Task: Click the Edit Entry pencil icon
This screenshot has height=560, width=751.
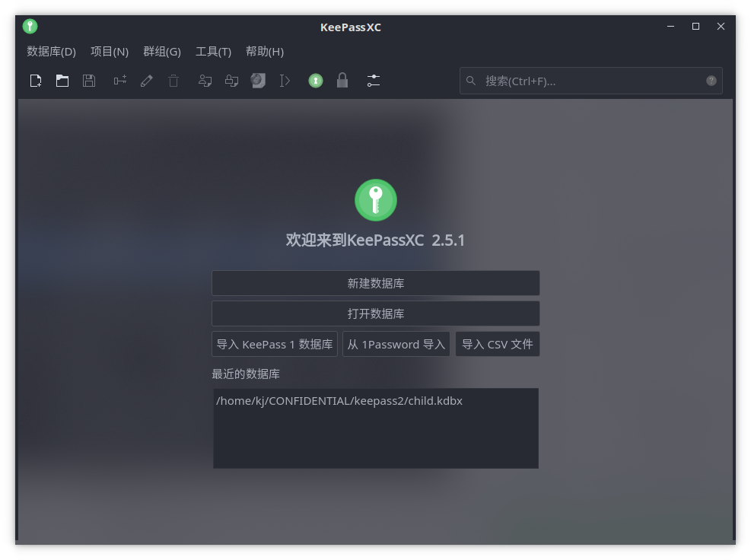Action: 147,81
